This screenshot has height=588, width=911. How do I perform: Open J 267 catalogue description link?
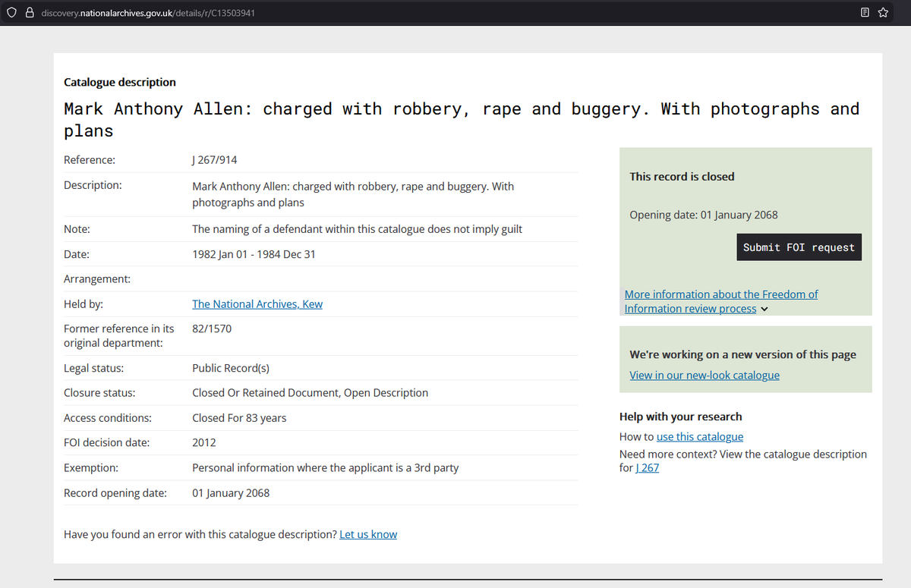tap(648, 467)
